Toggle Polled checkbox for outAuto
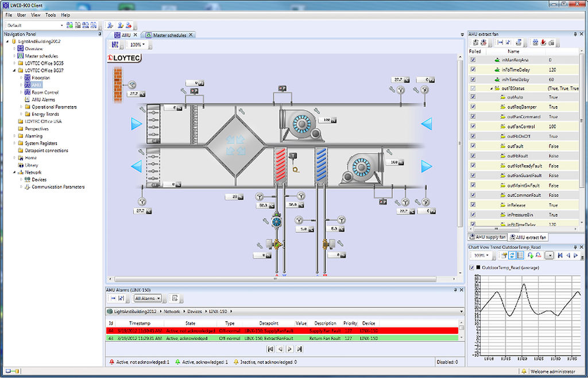The width and height of the screenshot is (588, 378). coord(473,97)
